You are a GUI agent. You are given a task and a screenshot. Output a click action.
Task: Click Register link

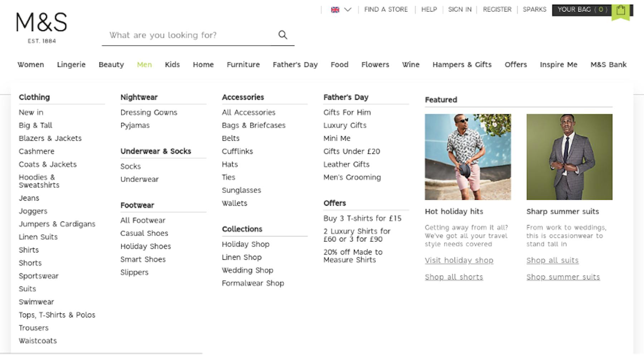[x=497, y=10]
